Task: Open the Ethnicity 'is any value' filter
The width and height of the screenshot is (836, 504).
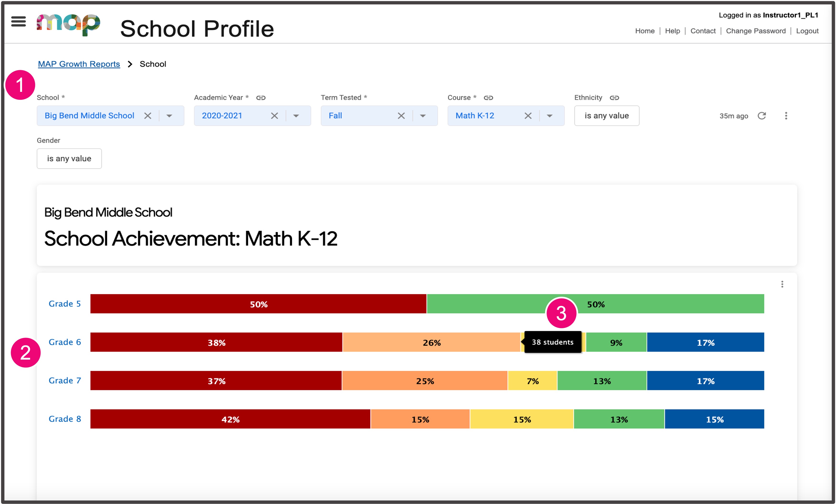Action: point(607,116)
